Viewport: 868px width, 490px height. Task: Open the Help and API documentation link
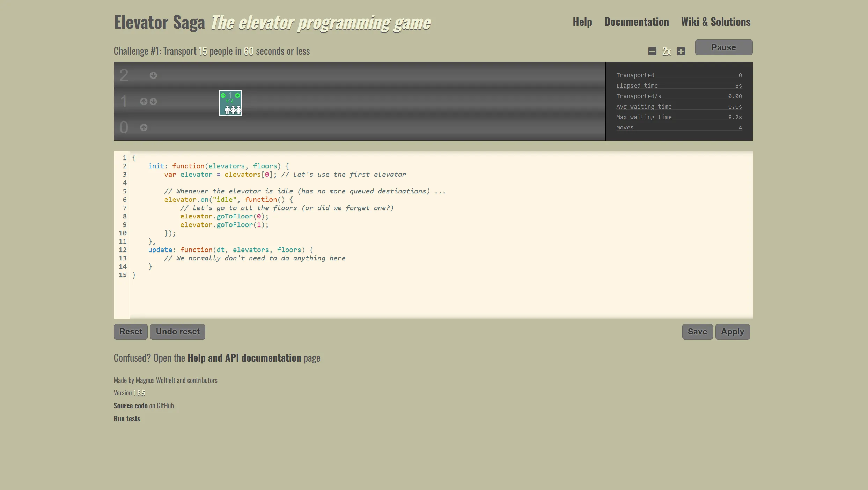(244, 358)
